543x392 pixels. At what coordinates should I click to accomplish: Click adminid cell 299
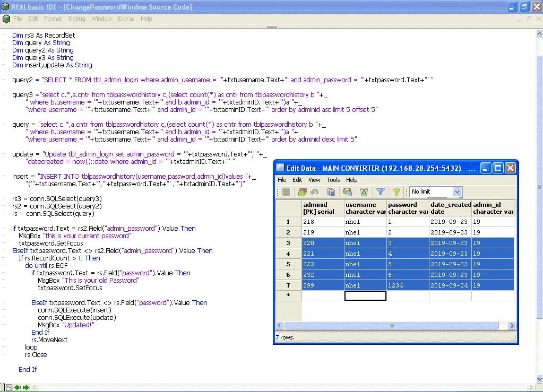pyautogui.click(x=323, y=285)
